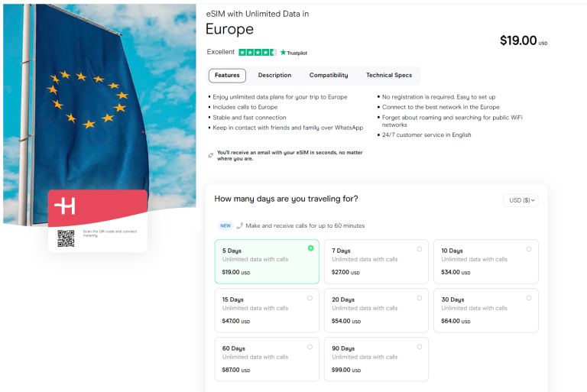Click the NEW badge
587x392 pixels.
(x=225, y=225)
